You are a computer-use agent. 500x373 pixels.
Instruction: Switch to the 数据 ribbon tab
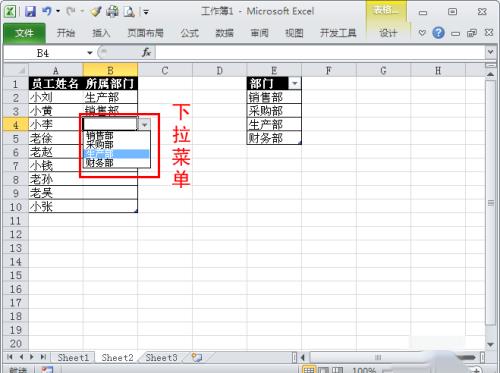[224, 33]
